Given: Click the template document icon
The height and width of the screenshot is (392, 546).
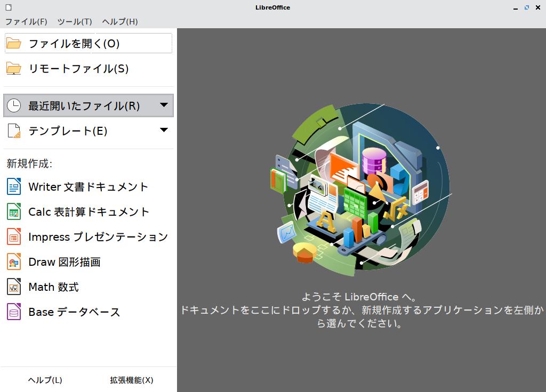Looking at the screenshot, I should (14, 131).
